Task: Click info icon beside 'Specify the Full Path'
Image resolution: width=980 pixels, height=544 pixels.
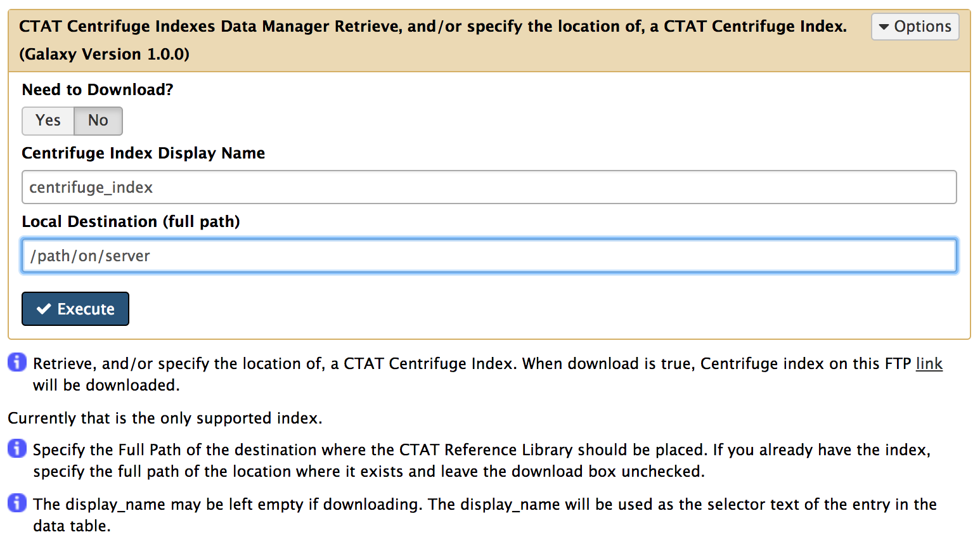Action: tap(17, 448)
